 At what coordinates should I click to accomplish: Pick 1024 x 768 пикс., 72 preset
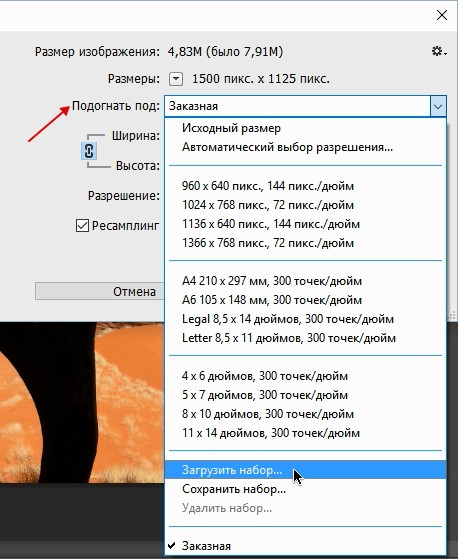coord(305,205)
